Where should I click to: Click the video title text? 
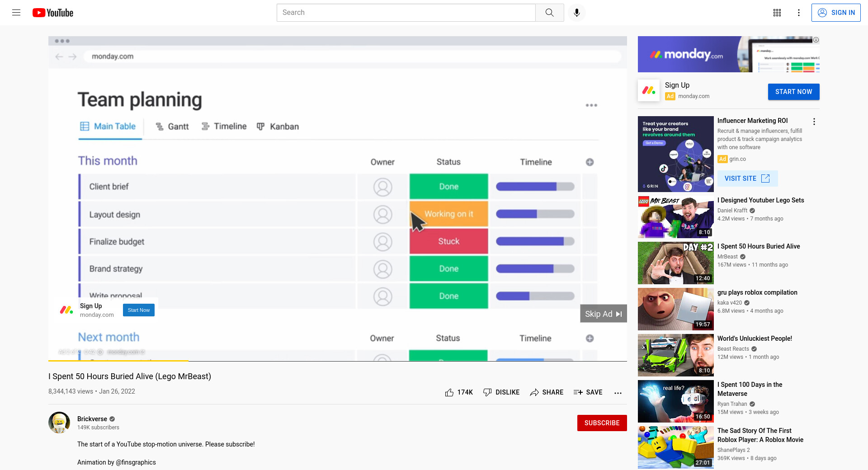(130, 376)
